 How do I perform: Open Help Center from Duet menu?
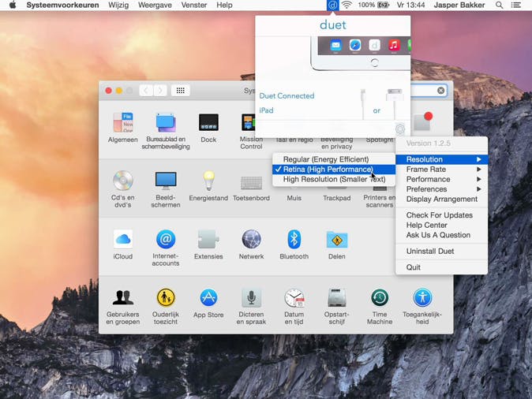tap(442, 225)
